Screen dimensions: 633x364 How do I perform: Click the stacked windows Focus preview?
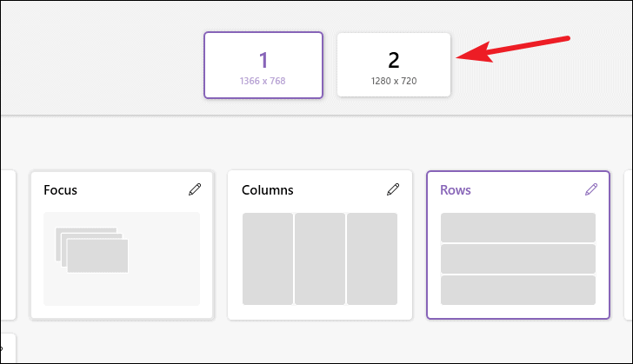(91, 250)
